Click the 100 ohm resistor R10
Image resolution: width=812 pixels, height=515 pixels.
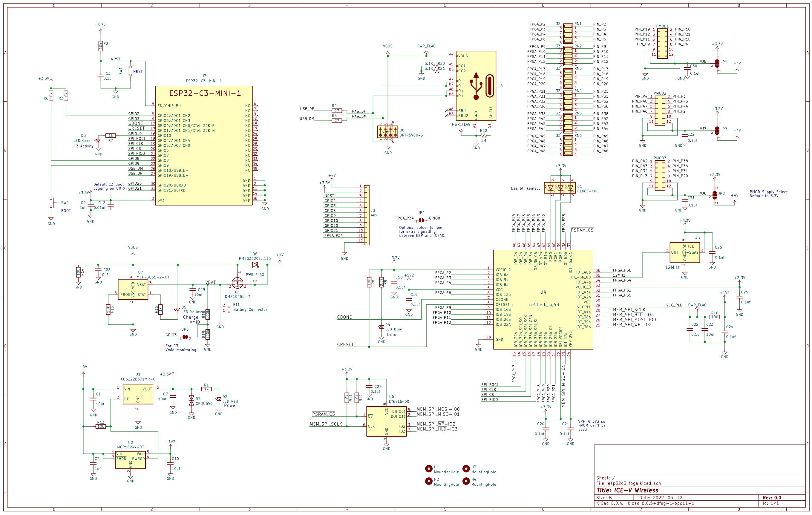point(715,317)
